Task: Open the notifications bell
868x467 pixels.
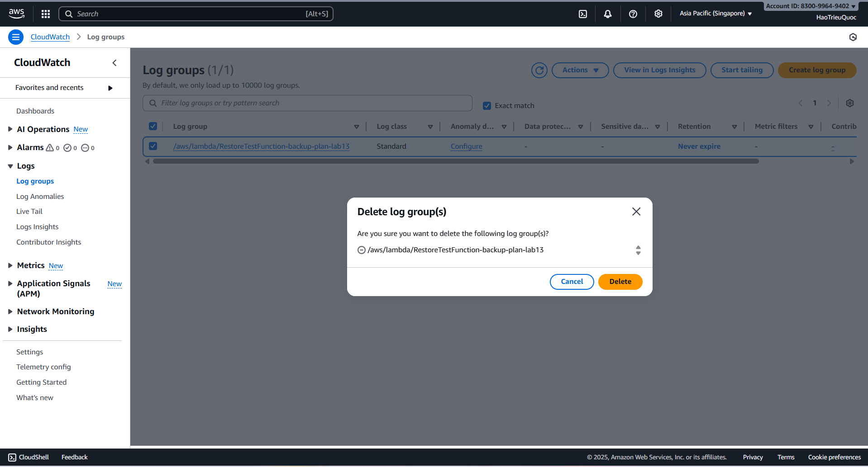Action: tap(608, 14)
